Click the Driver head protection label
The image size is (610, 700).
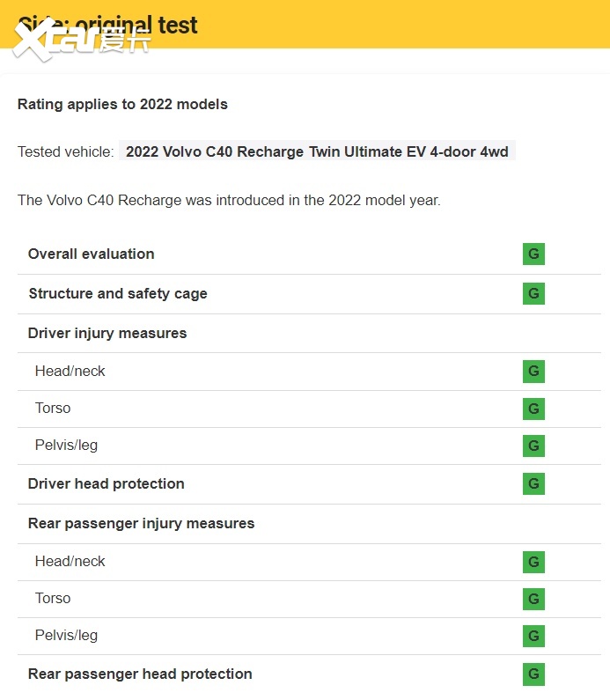click(x=107, y=483)
